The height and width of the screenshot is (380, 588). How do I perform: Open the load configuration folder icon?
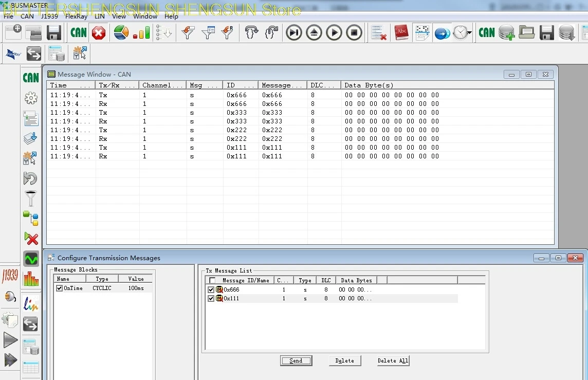click(x=34, y=32)
